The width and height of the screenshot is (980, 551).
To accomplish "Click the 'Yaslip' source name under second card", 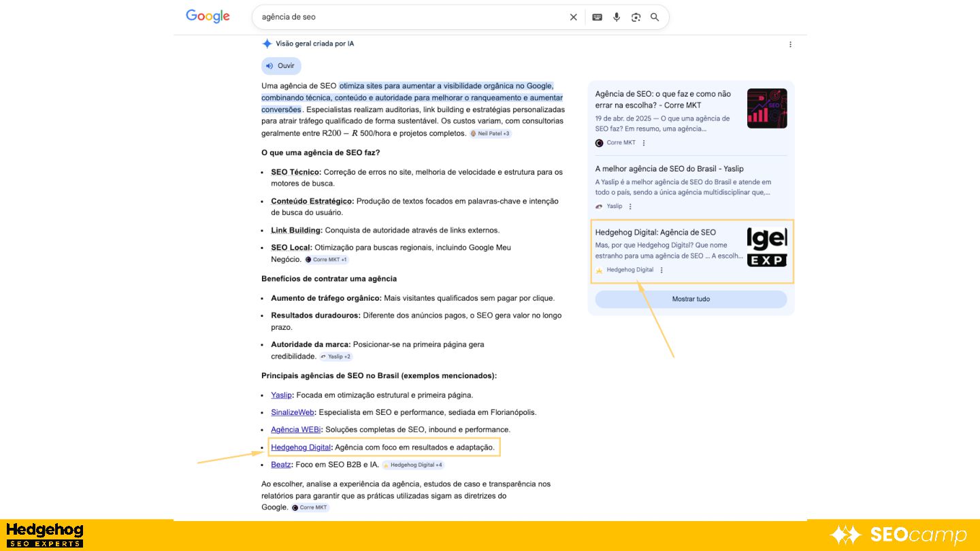I will tap(615, 206).
